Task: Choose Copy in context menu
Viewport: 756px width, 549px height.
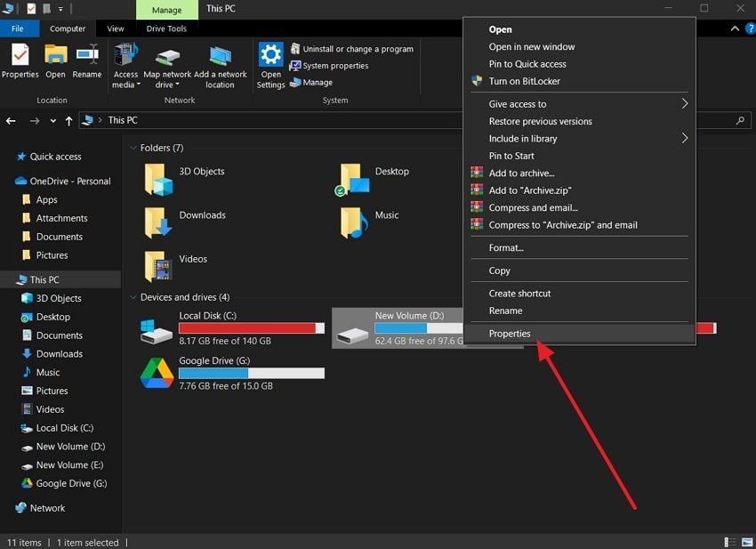Action: pyautogui.click(x=579, y=270)
